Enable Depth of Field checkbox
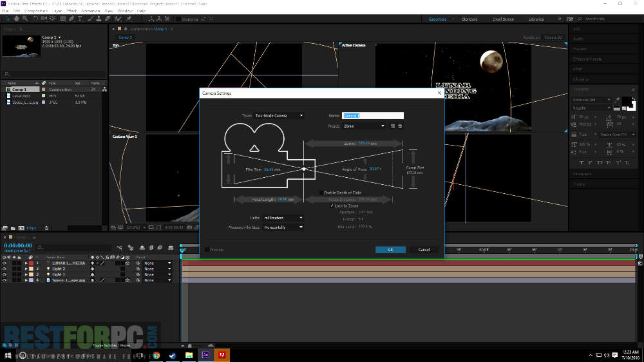 tap(322, 193)
